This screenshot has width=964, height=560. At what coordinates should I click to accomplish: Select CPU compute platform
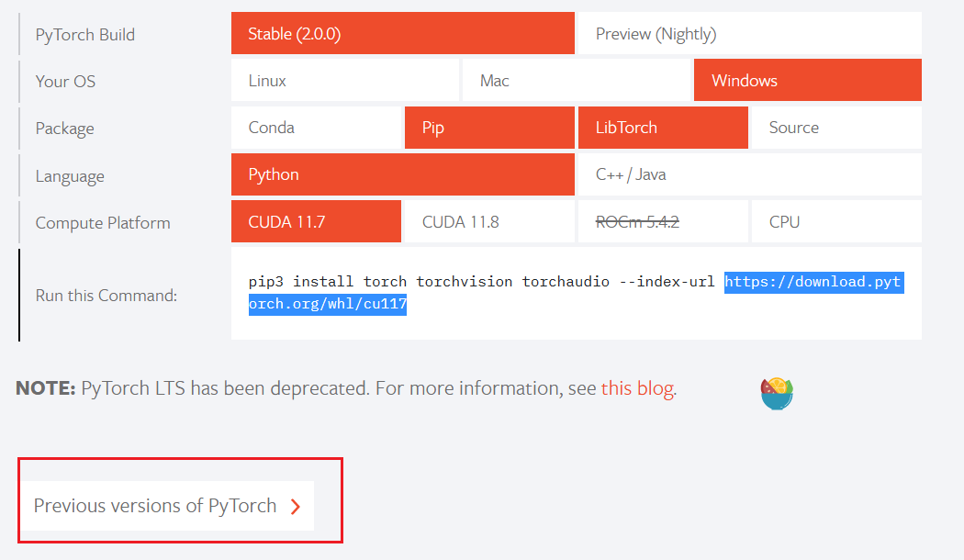point(836,221)
